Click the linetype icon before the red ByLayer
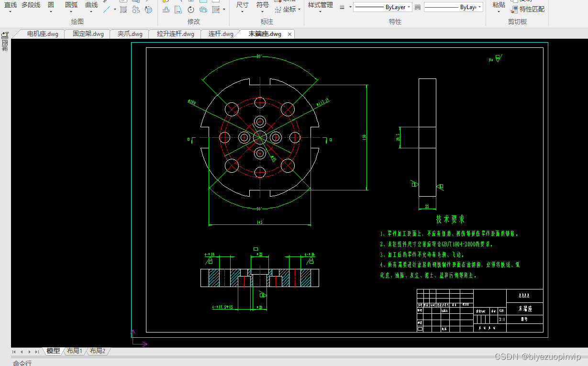 (x=418, y=7)
